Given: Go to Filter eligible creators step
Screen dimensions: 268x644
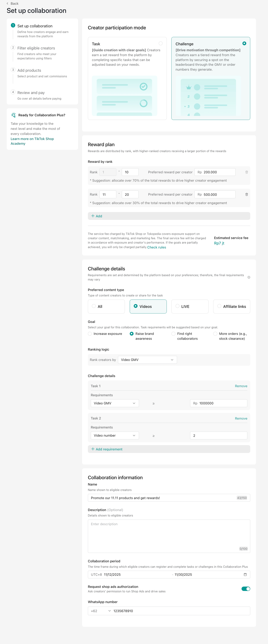Looking at the screenshot, I should click(x=36, y=48).
